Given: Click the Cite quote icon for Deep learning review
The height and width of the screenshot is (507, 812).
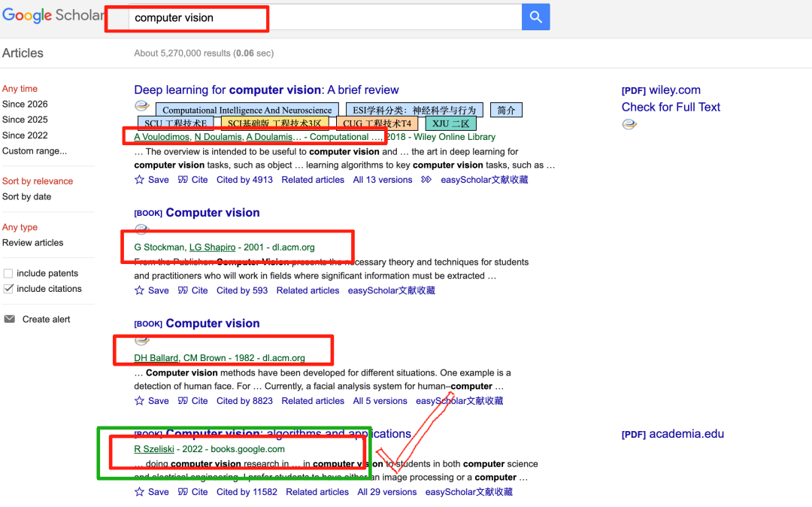Looking at the screenshot, I should [183, 180].
